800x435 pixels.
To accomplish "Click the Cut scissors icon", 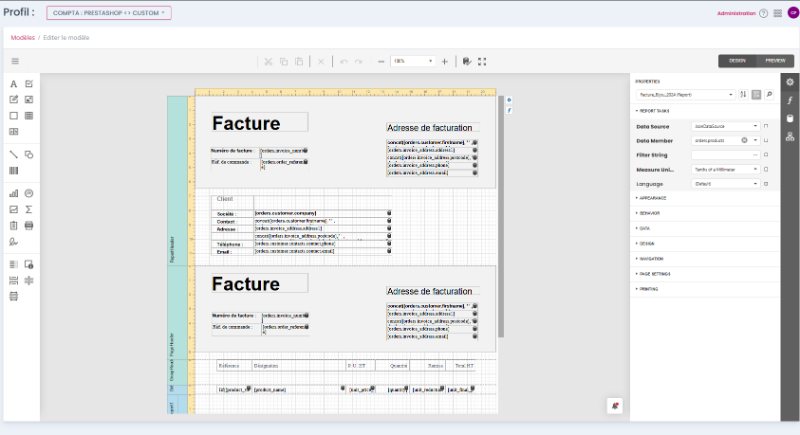I will pos(268,62).
